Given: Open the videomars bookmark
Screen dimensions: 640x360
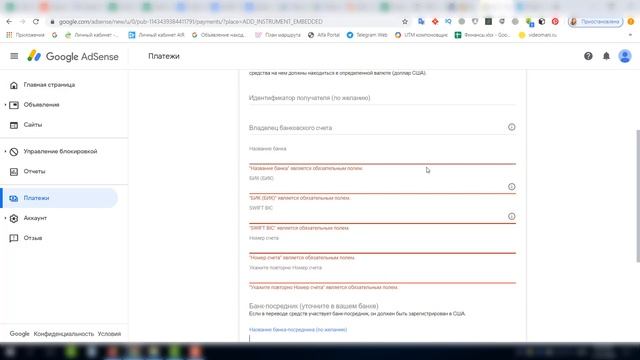Looking at the screenshot, I should point(538,35).
